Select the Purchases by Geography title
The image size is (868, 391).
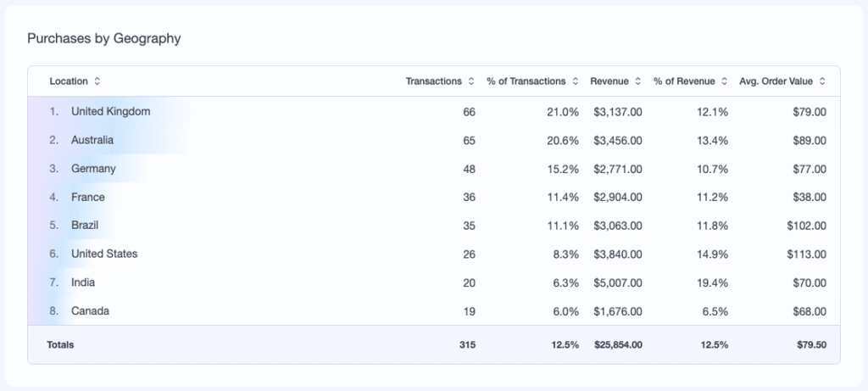point(104,39)
